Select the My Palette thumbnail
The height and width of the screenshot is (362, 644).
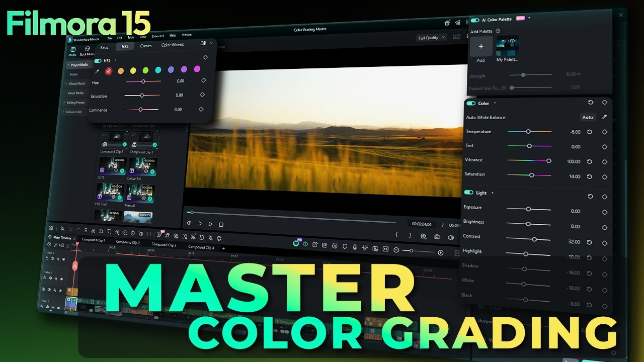pyautogui.click(x=507, y=45)
